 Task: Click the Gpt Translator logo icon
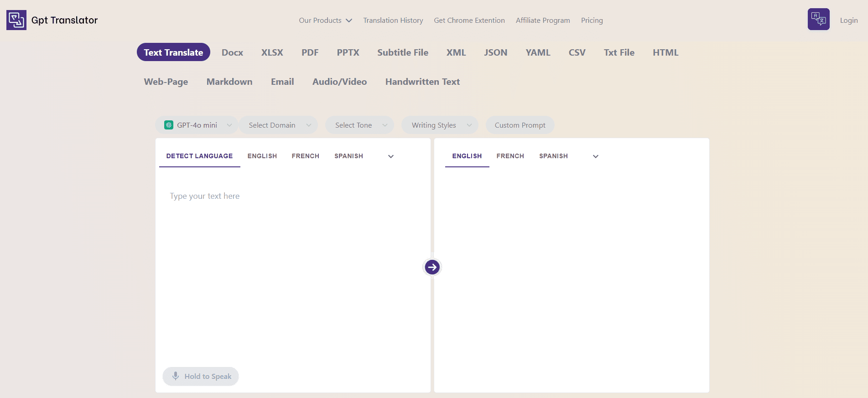16,20
